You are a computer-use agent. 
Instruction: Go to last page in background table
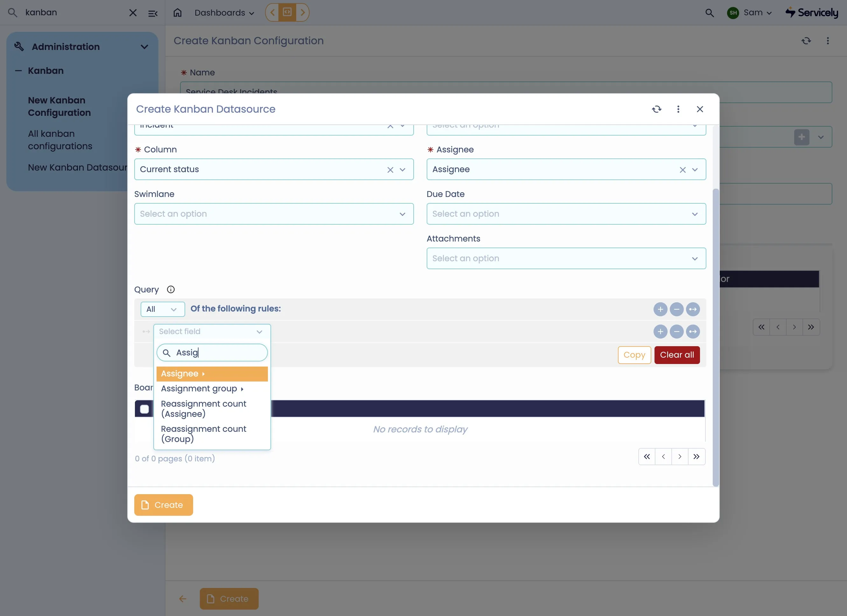pyautogui.click(x=811, y=327)
